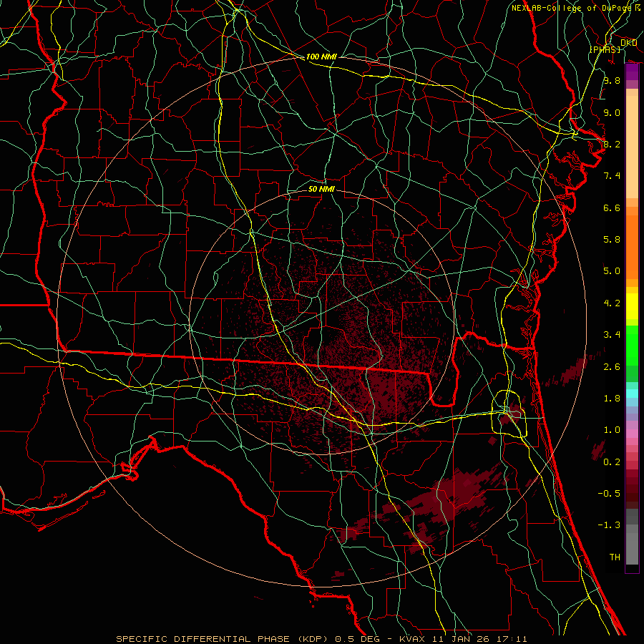This screenshot has height=644, width=644.
Task: Pick the bright green segment of the color bar
Action: coord(632,345)
